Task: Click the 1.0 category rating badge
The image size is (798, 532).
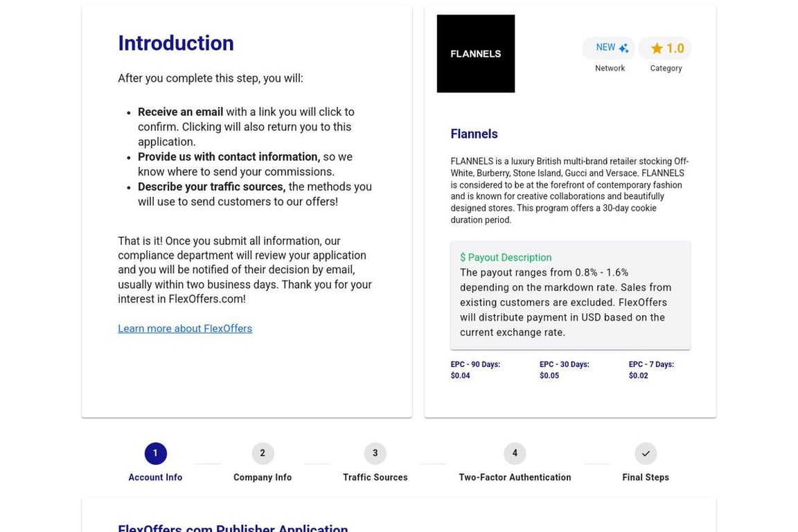Action: [665, 48]
